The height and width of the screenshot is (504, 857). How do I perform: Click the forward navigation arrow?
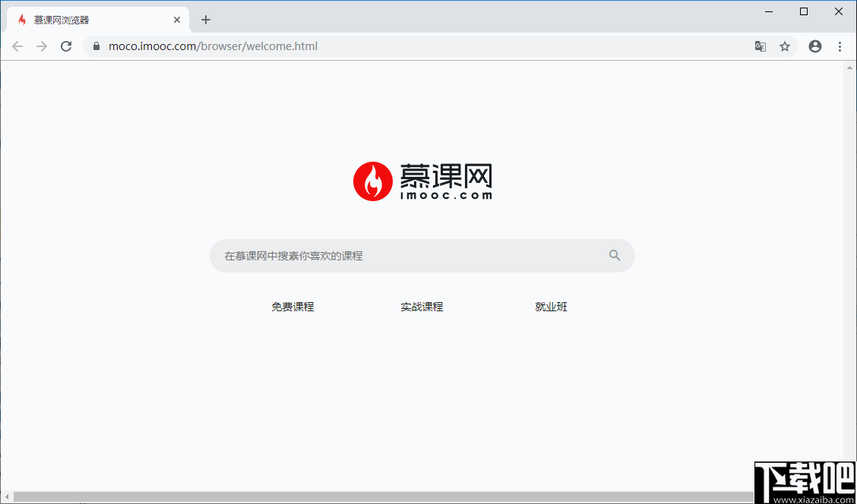(42, 46)
